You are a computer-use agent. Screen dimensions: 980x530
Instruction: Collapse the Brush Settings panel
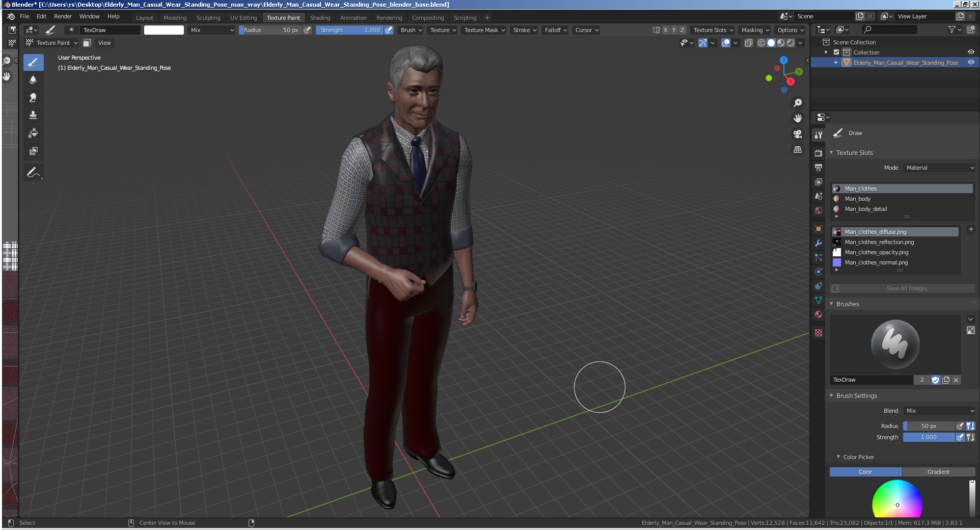click(x=832, y=395)
